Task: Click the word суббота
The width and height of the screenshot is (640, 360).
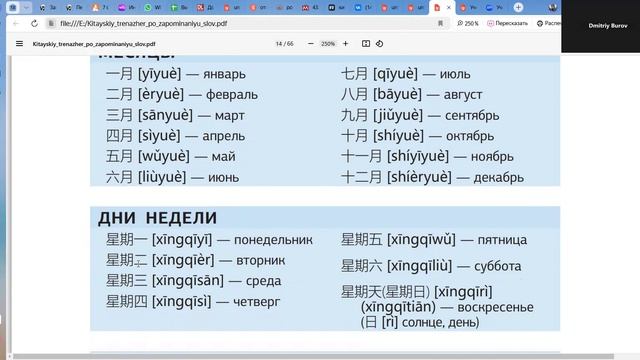Action: [x=498, y=267]
